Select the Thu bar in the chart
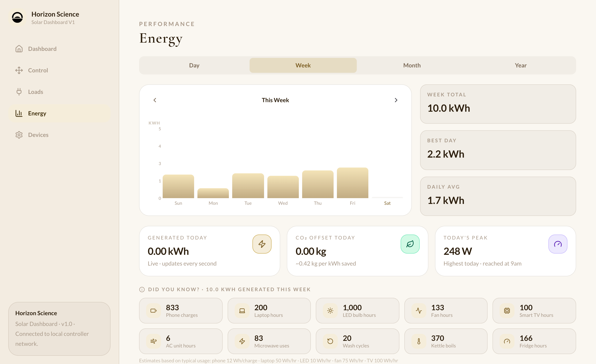The height and width of the screenshot is (364, 596). (318, 184)
